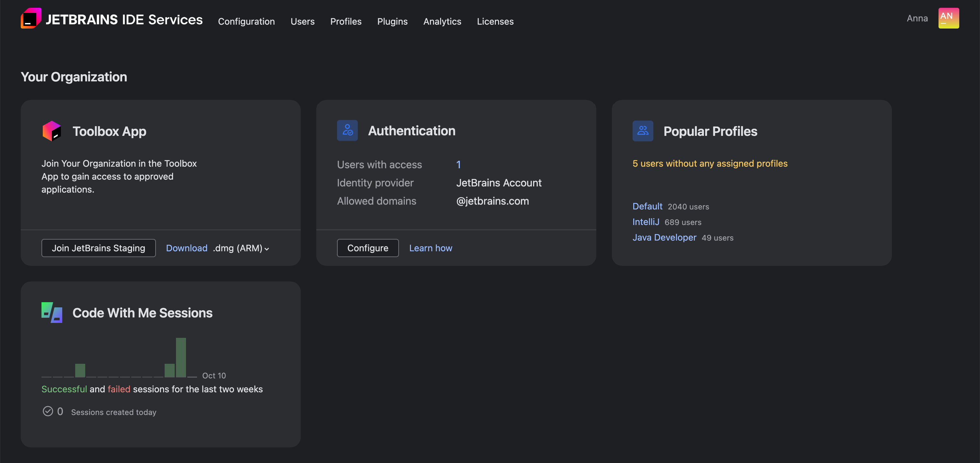This screenshot has width=980, height=463.
Task: Go to the Analytics section
Action: pos(442,21)
